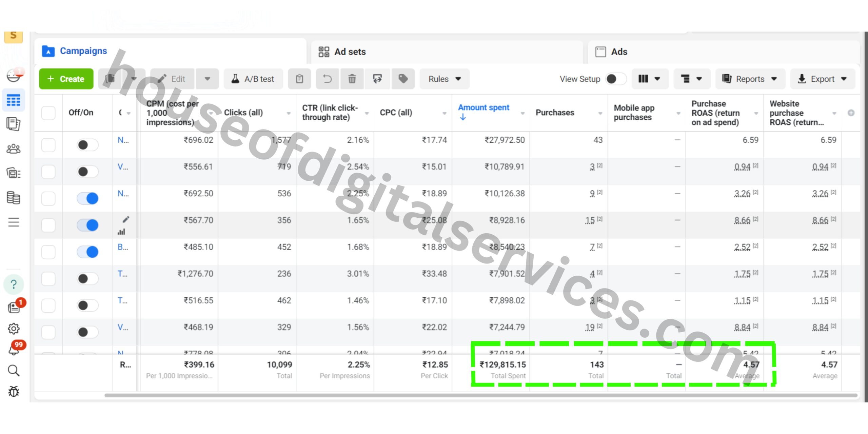Image resolution: width=868 pixels, height=434 pixels.
Task: Open the Clicks (all) column dropdown arrow
Action: point(289,113)
